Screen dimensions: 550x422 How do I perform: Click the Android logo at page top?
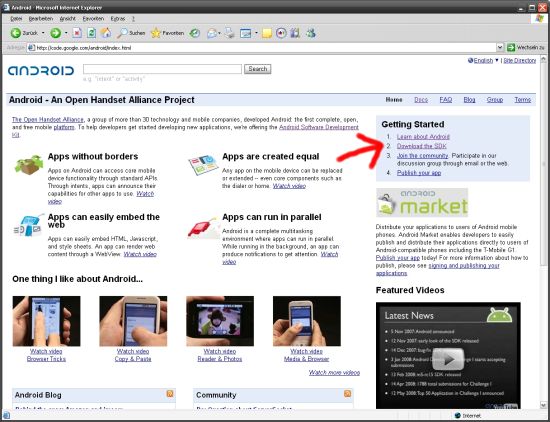click(41, 71)
